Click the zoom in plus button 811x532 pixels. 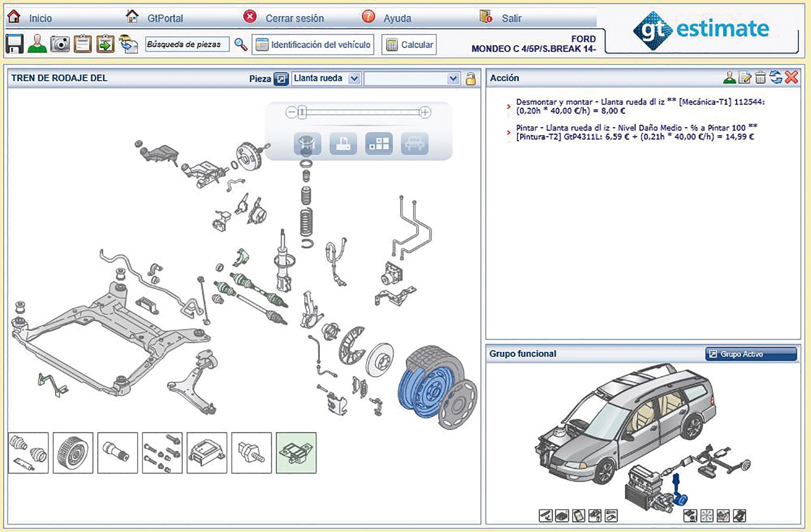(425, 112)
